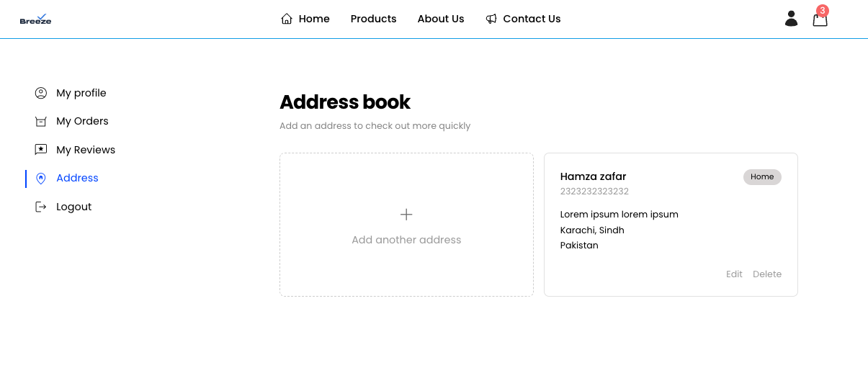Select My Orders in sidebar
Image resolution: width=868 pixels, height=391 pixels.
click(x=82, y=121)
